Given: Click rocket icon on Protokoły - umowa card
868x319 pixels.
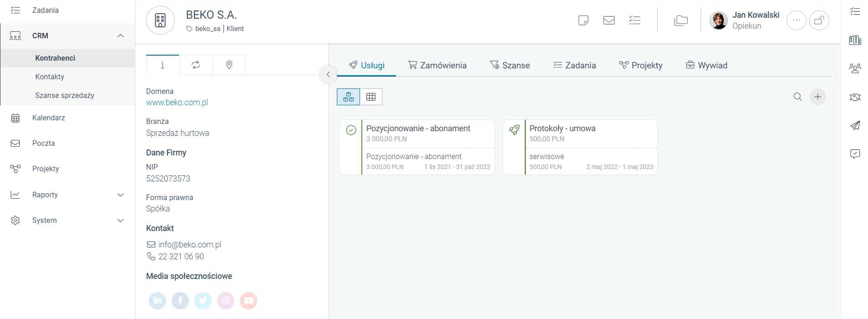Looking at the screenshot, I should pyautogui.click(x=514, y=130).
